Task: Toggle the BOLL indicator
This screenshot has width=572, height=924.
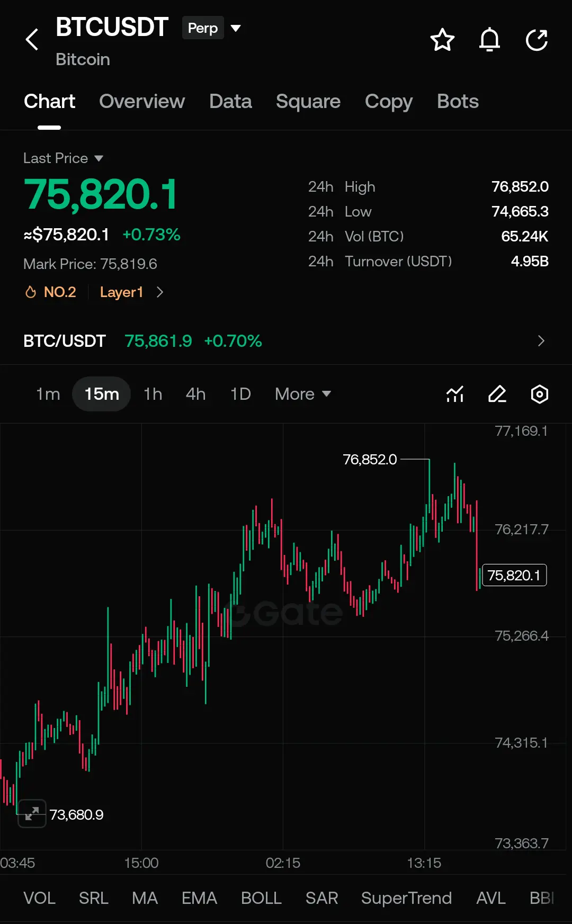Action: point(261,898)
